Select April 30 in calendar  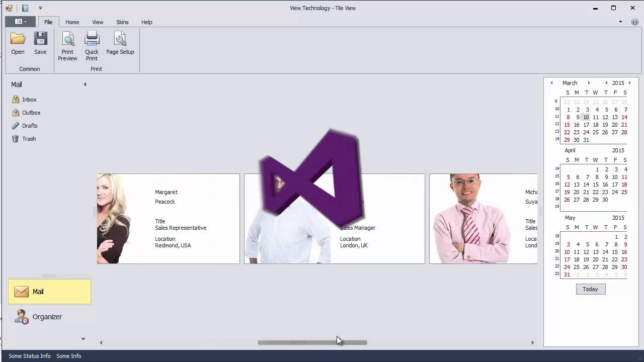(605, 200)
